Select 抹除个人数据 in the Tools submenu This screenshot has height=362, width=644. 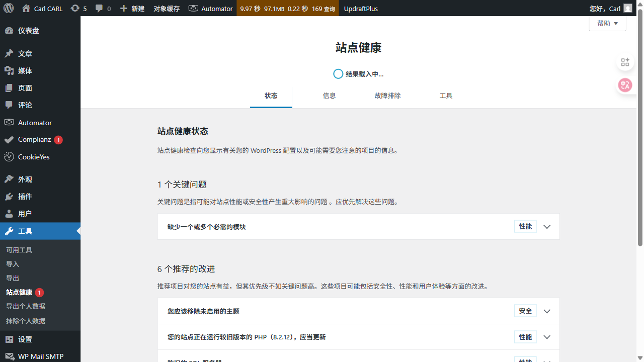coord(26,320)
